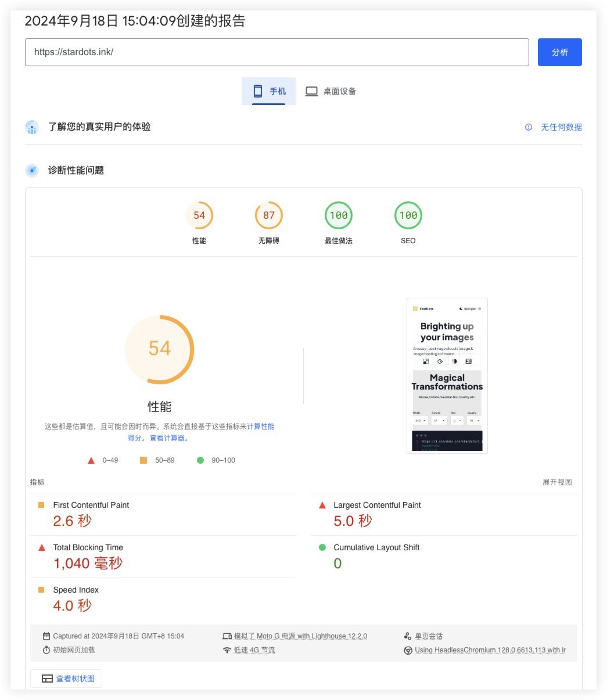This screenshot has width=607, height=700.
Task: Click the stopwatch icon next to 初始网页加载
Action: [46, 650]
